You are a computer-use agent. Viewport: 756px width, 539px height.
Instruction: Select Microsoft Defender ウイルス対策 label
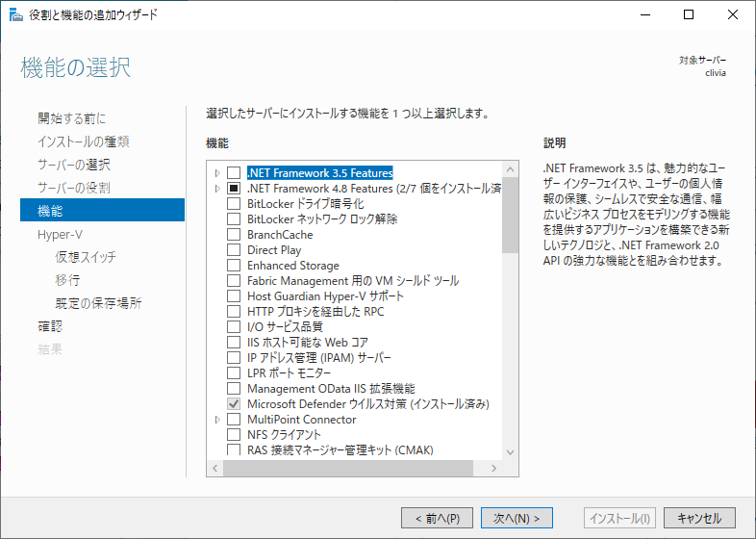pyautogui.click(x=367, y=404)
